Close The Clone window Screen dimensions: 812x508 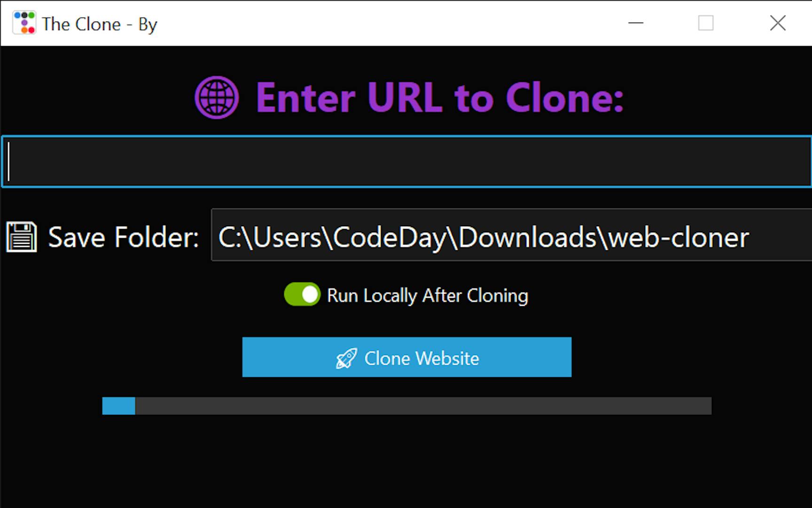click(777, 23)
